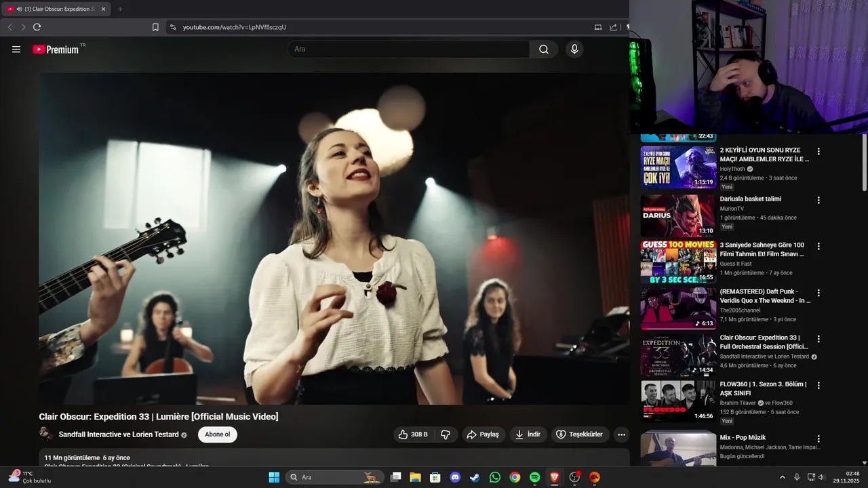Screen dimensions: 868x488
Task: Click 'Guess It Fast' channel name
Action: coord(736,264)
